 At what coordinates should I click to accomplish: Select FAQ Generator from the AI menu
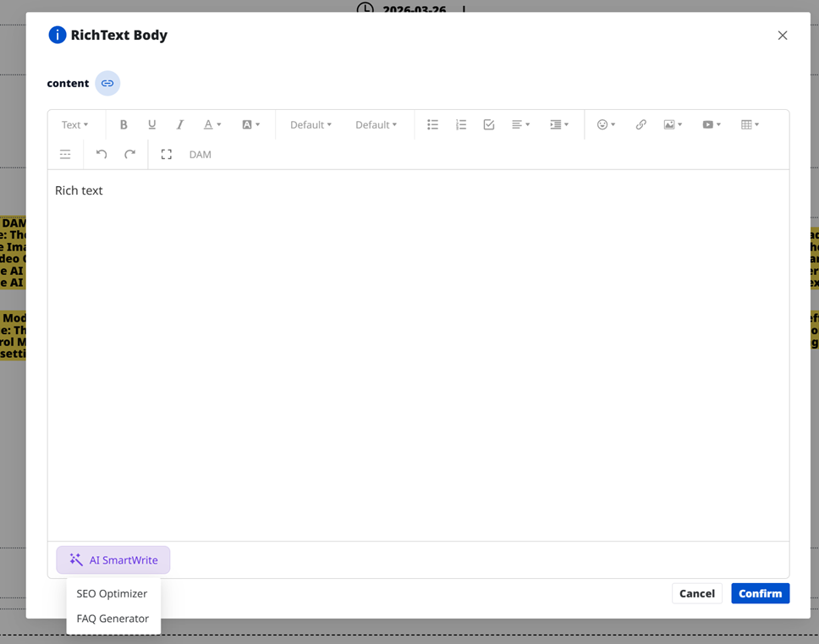(112, 619)
